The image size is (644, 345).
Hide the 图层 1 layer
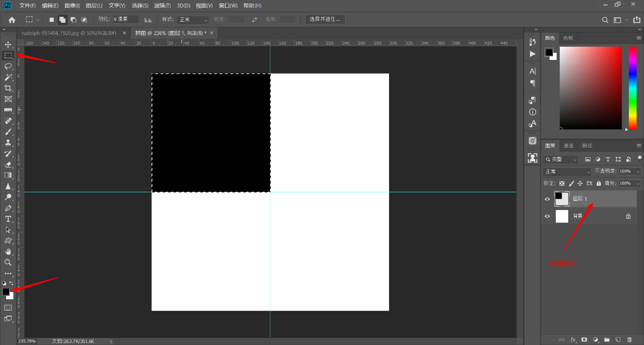coord(547,199)
